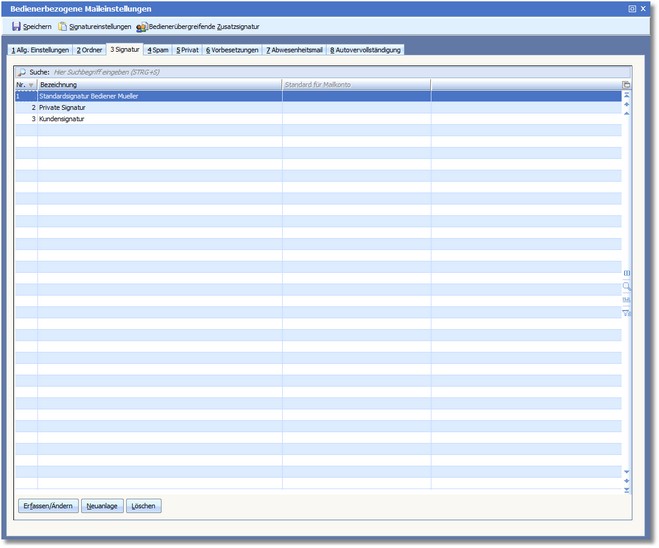659x548 pixels.
Task: Click the column chooser icon in the table header corner
Action: click(x=627, y=85)
